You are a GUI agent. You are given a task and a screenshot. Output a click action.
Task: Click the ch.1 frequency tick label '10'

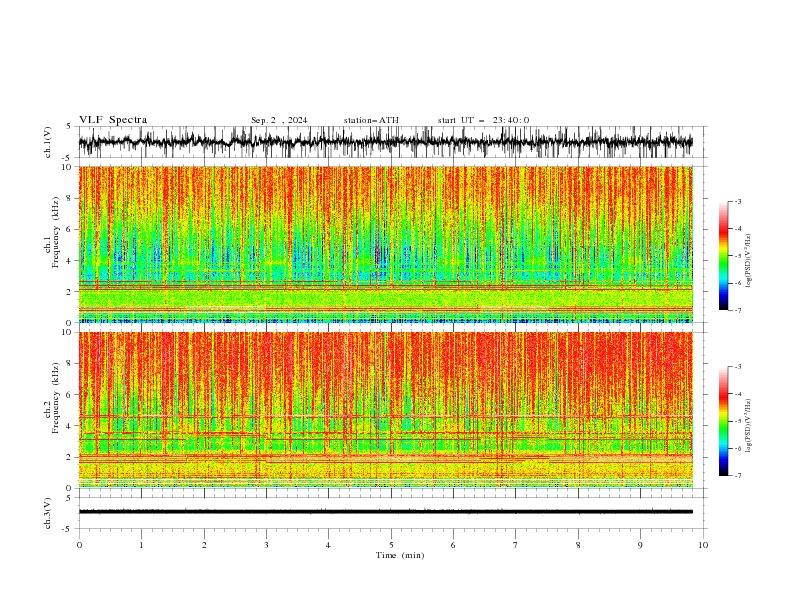coord(68,167)
